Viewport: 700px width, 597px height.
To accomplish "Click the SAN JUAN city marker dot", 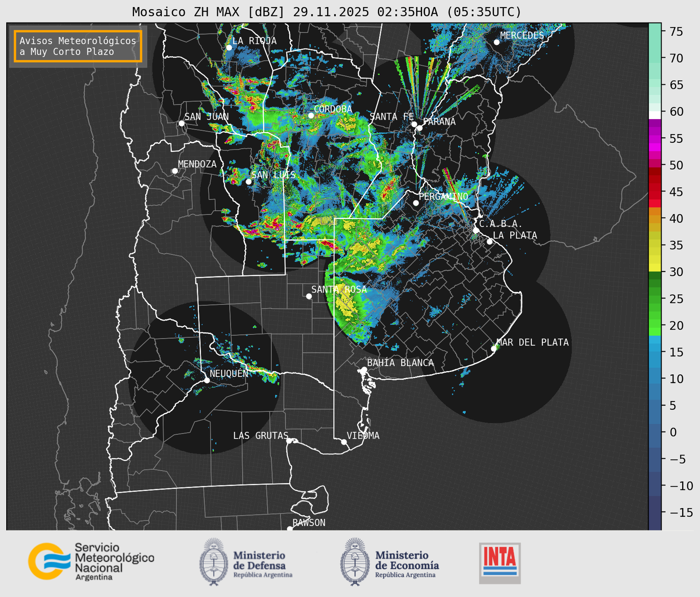I will click(182, 123).
